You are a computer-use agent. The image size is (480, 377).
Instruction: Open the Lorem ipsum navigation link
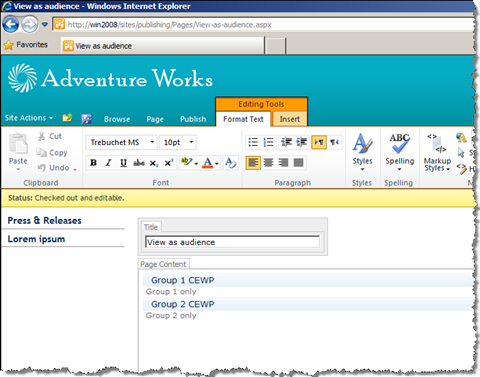[36, 239]
